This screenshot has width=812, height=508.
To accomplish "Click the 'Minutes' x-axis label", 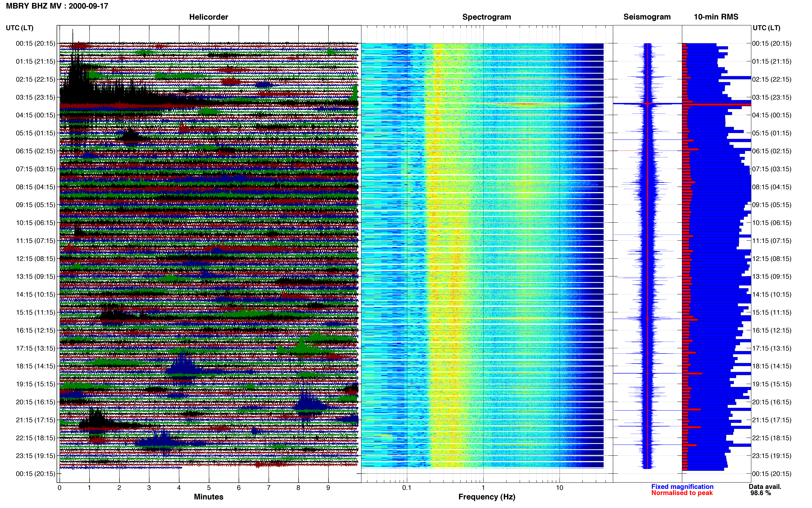I will click(209, 497).
